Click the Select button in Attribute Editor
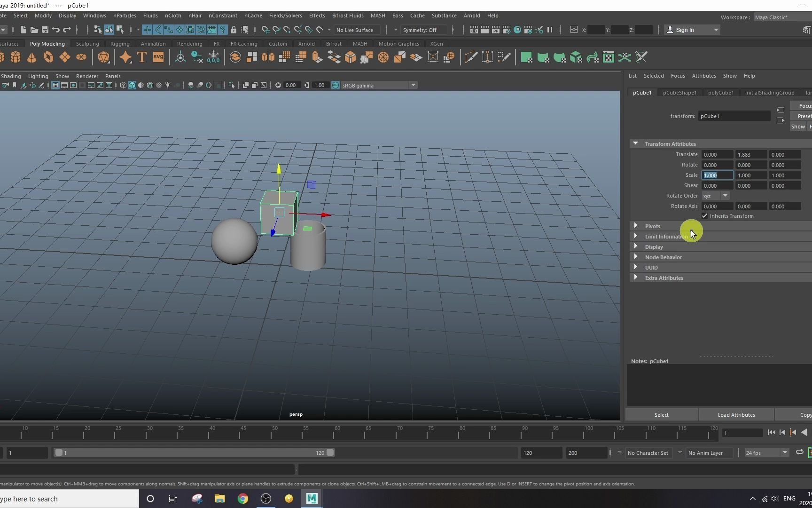Screen dimensions: 812x508 tap(661, 415)
